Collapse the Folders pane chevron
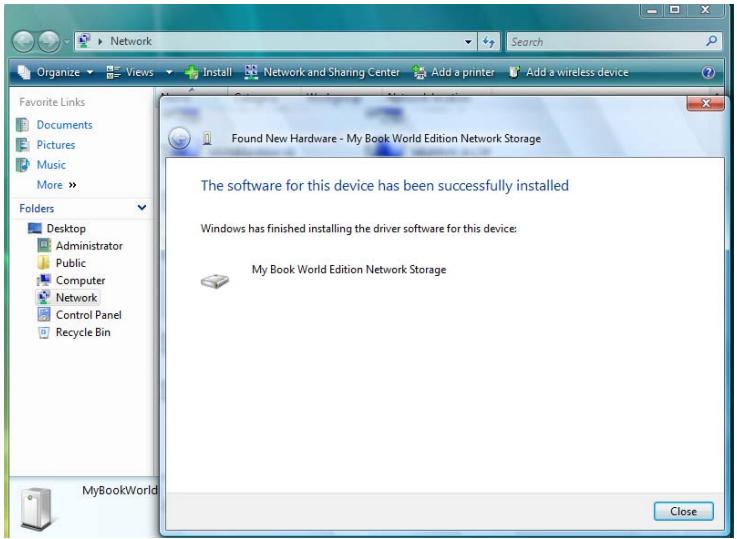Screen dimensions: 737x539 [141, 207]
